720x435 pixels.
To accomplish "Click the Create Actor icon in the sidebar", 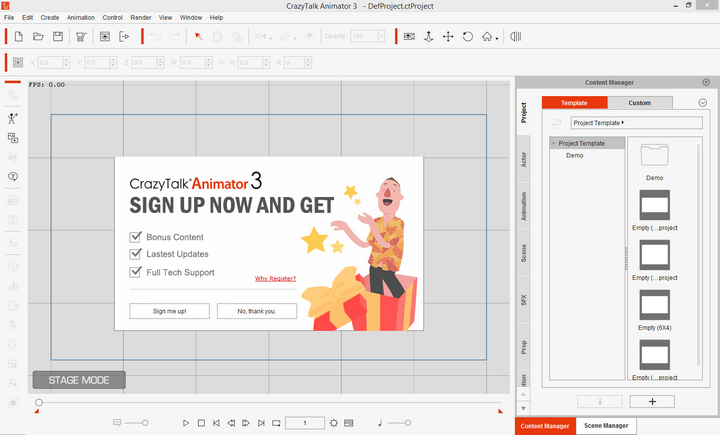I will click(x=12, y=119).
